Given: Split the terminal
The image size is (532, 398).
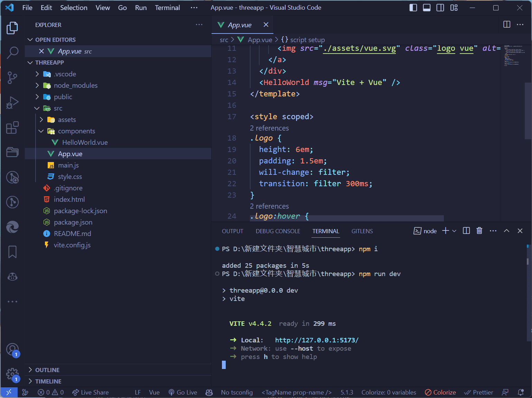Looking at the screenshot, I should [x=466, y=231].
